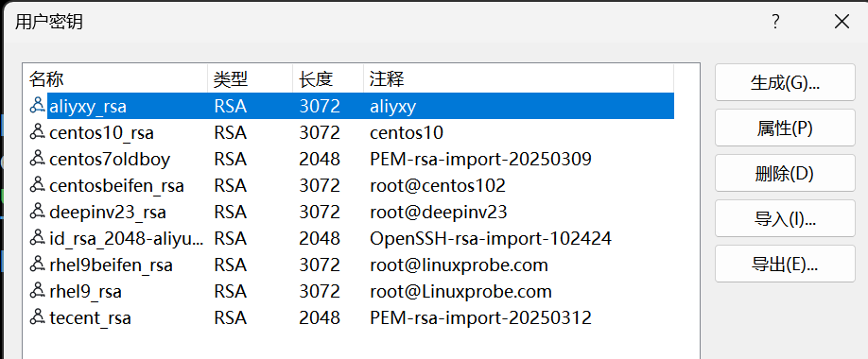Click the key icon beside tecent_rsa
868x359 pixels.
click(x=37, y=318)
